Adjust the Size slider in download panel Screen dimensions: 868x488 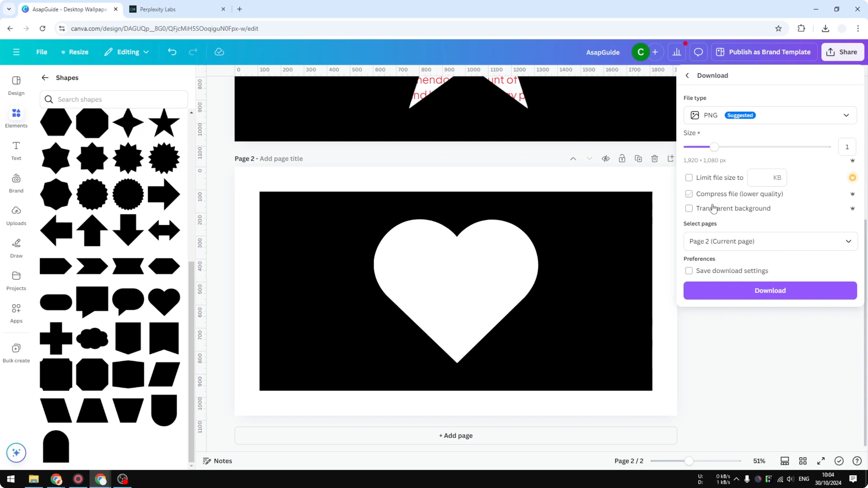click(x=714, y=146)
